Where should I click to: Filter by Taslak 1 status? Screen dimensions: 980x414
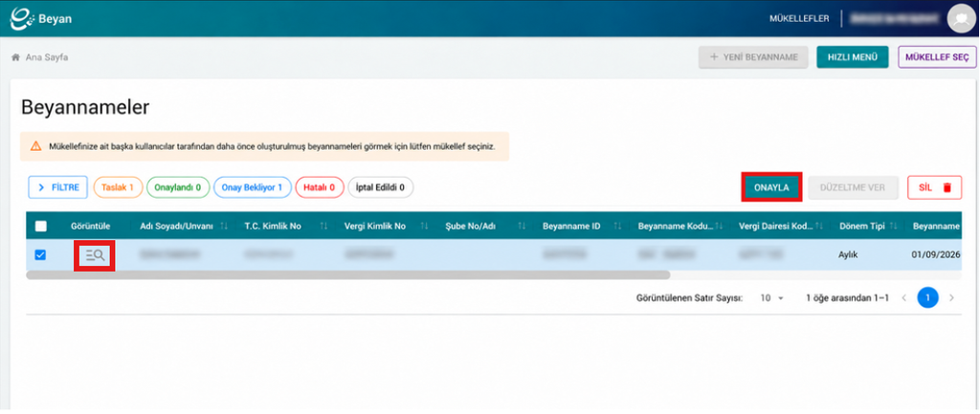[x=118, y=187]
